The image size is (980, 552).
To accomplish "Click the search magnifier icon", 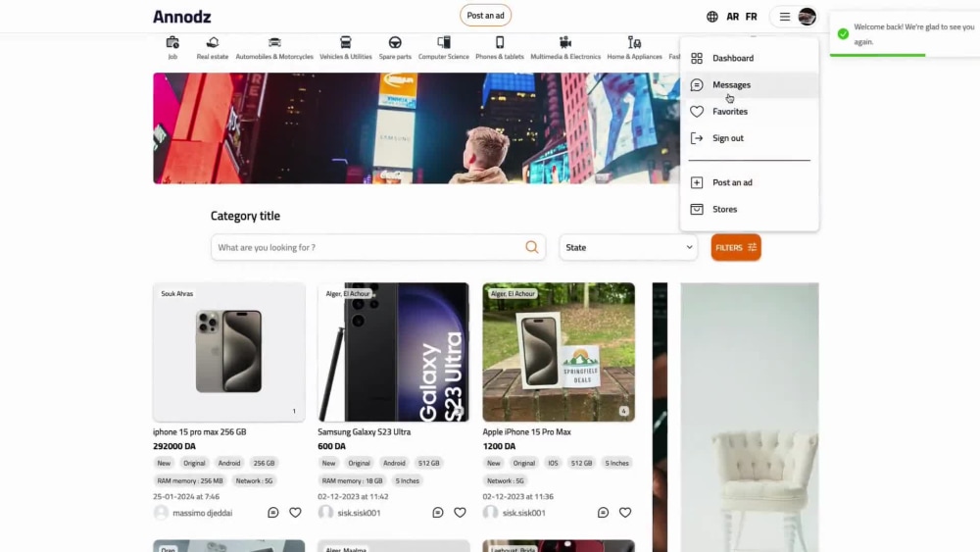I will click(x=532, y=247).
